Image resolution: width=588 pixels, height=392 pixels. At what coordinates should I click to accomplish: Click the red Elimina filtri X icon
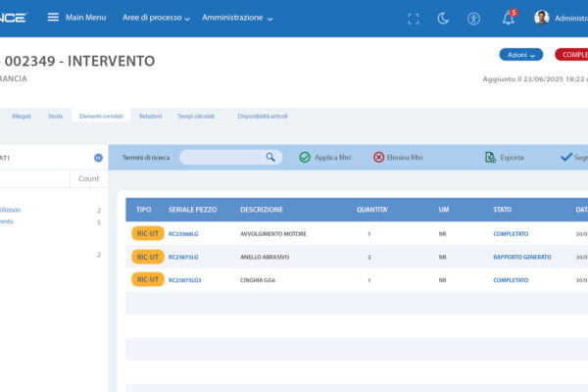pos(378,157)
